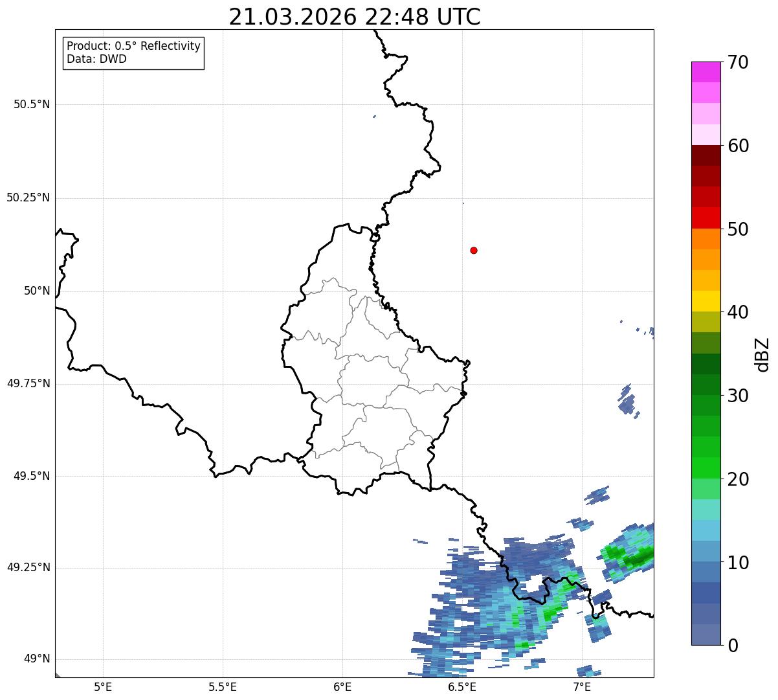Select the 49.25°N latitude label
This screenshot has height=700, width=778.
(x=28, y=568)
